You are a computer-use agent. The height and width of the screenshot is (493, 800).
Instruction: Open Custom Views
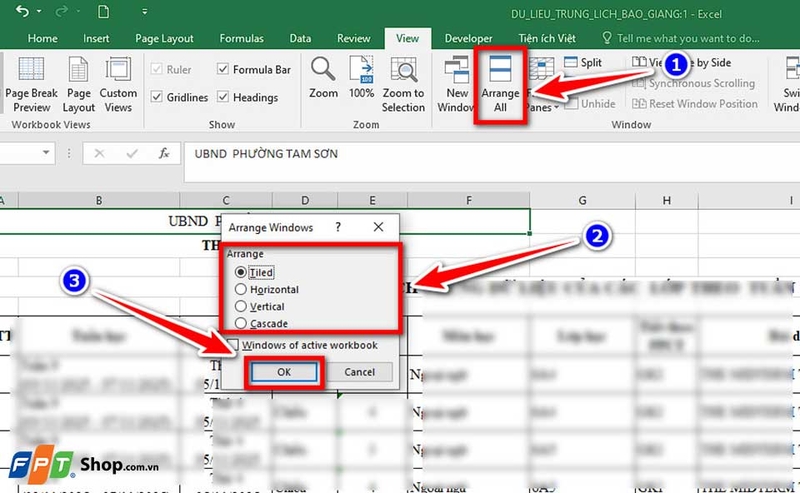pos(118,85)
